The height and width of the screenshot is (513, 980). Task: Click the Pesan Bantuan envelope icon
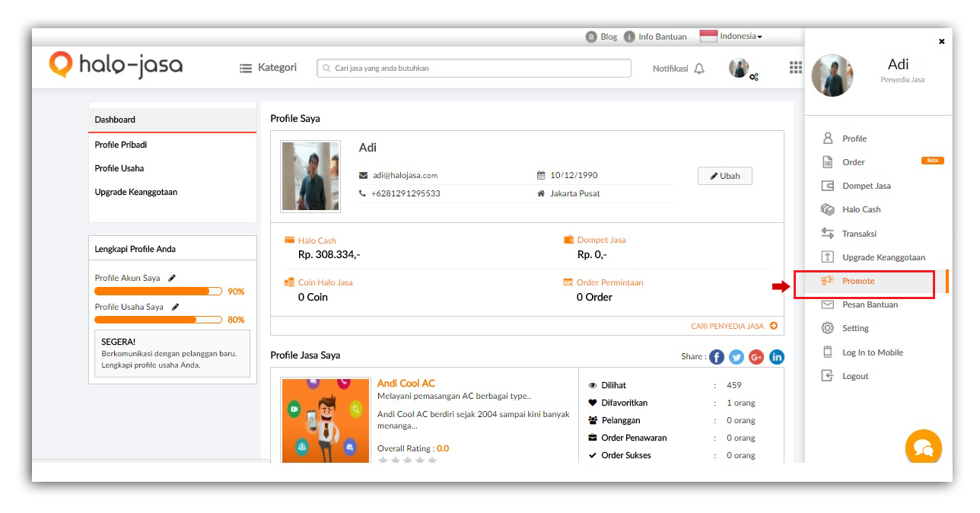point(828,304)
